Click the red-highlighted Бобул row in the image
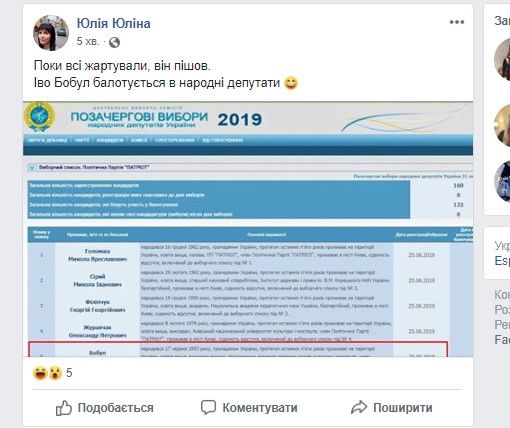 [238, 349]
